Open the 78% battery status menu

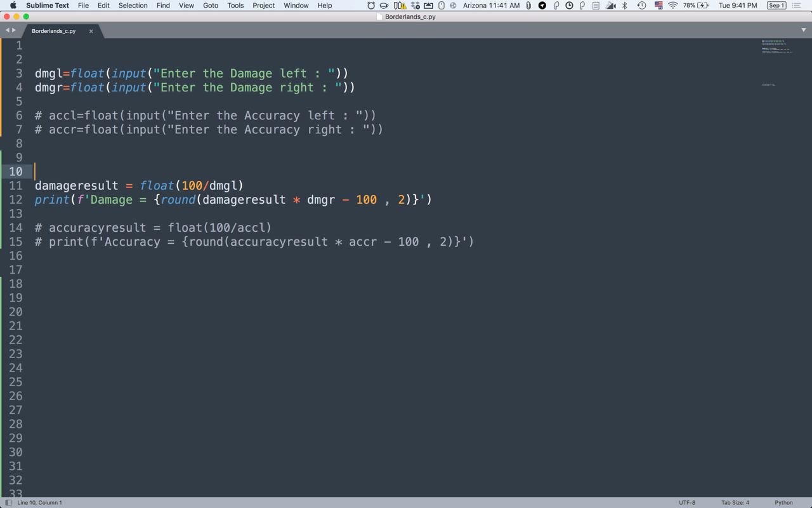click(x=696, y=5)
